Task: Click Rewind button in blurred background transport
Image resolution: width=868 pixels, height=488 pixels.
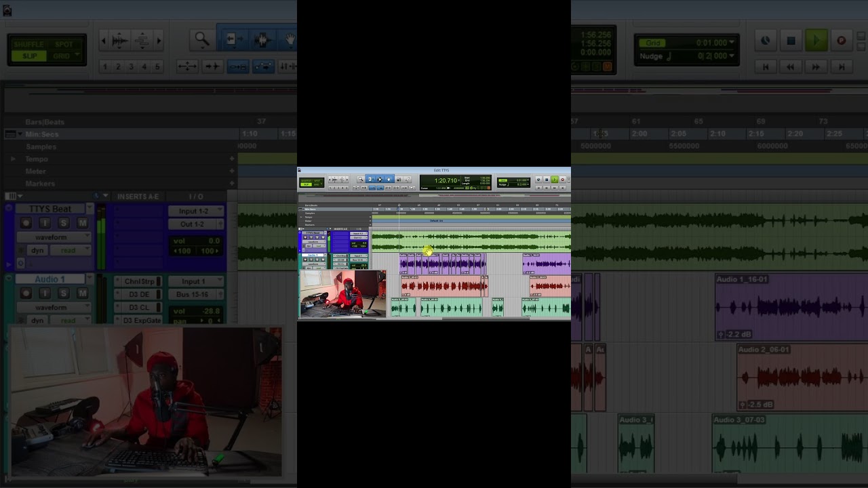Action: coord(790,66)
